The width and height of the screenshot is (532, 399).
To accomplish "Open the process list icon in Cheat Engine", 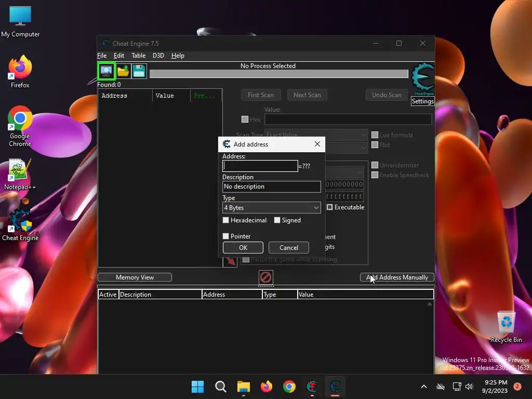I will click(x=106, y=71).
